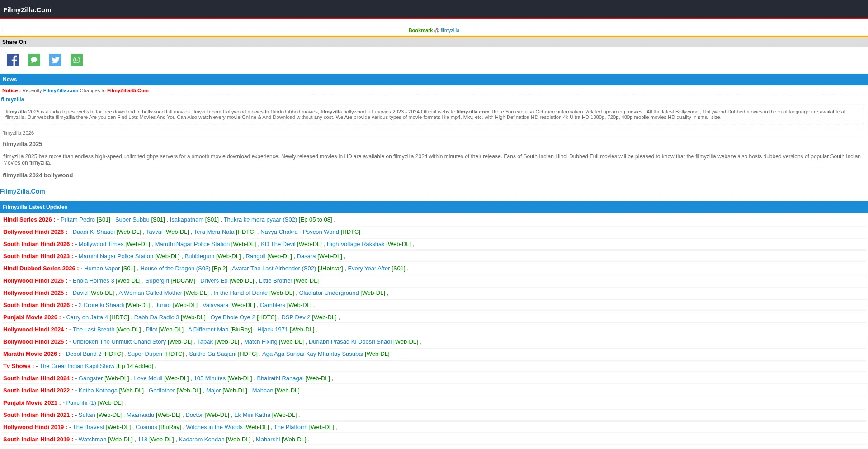Open The Great Indian Kapil Show

(x=77, y=366)
